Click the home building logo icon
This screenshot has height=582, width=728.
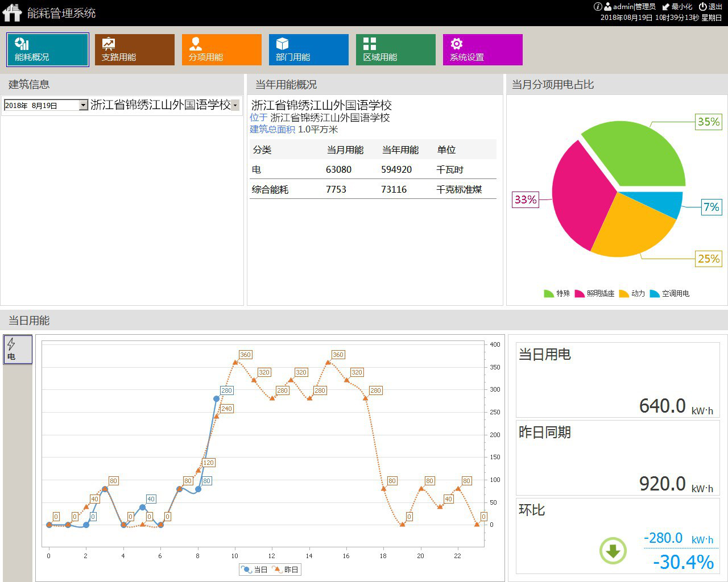(x=12, y=13)
